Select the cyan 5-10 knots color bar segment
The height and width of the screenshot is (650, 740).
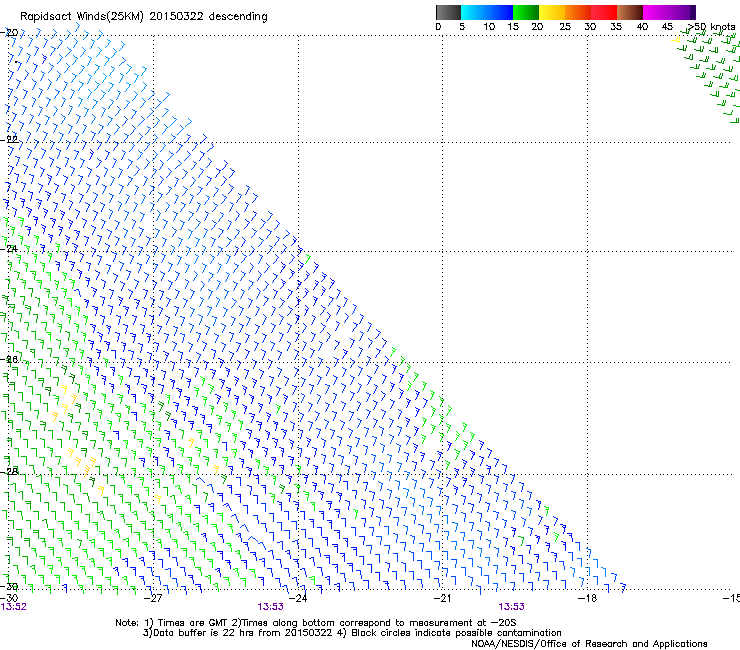(x=474, y=12)
